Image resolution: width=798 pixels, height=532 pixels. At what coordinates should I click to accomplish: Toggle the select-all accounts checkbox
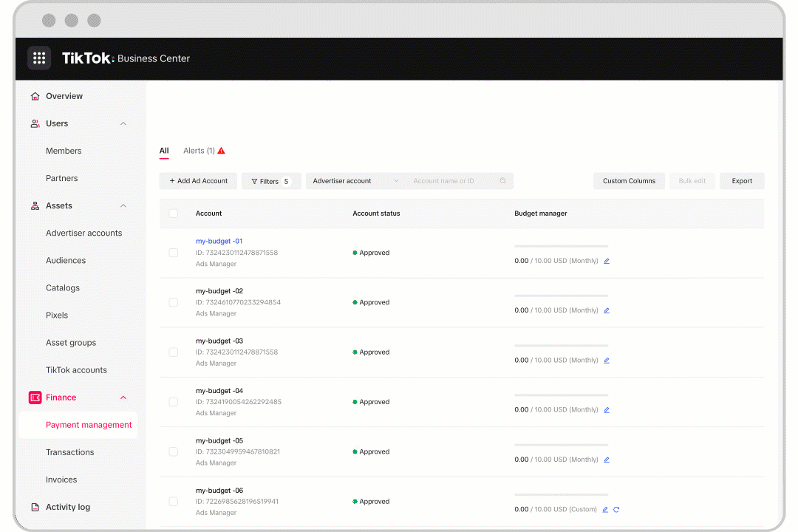pyautogui.click(x=174, y=214)
